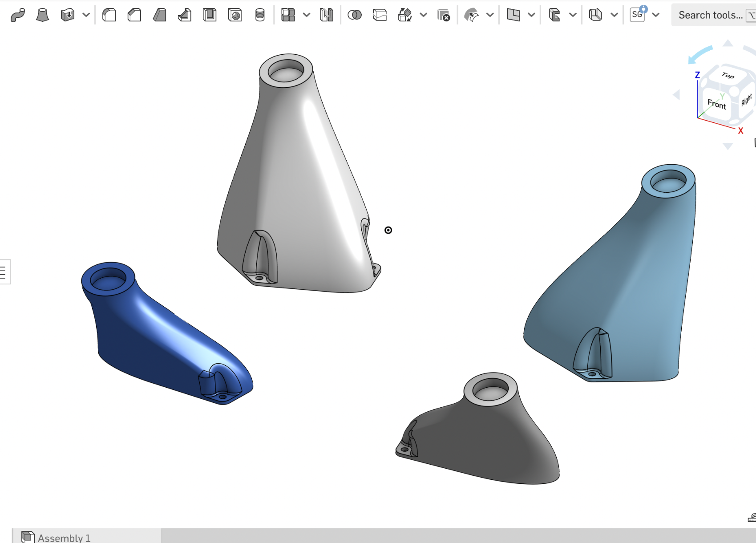Select the Frame tool
This screenshot has width=756, height=543.
coord(554,15)
